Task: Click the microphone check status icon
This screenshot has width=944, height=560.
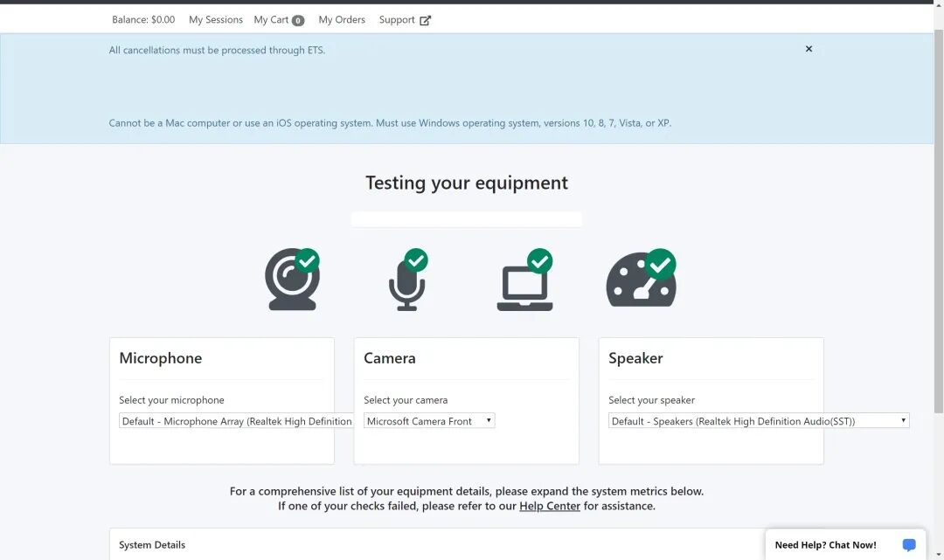Action: pos(407,279)
